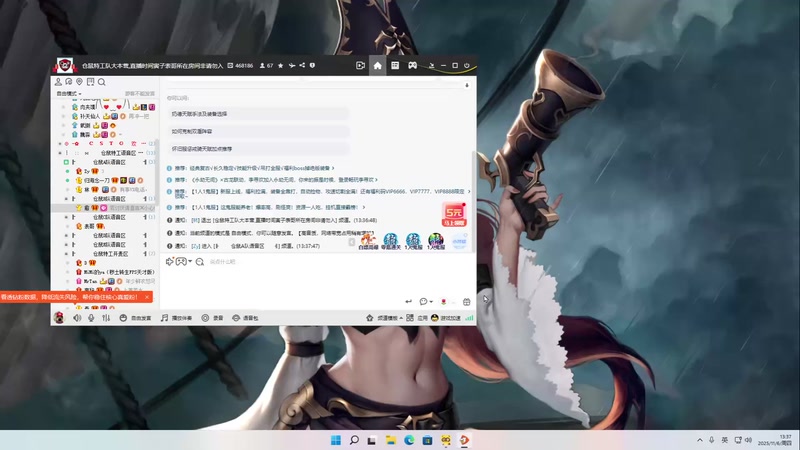The image size is (800, 450).
Task: Switch to mini mode icon in title bar
Action: (431, 65)
